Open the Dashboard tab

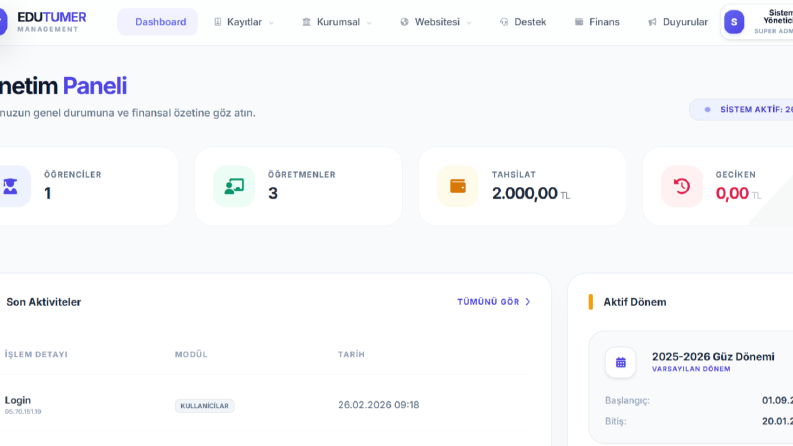point(157,22)
